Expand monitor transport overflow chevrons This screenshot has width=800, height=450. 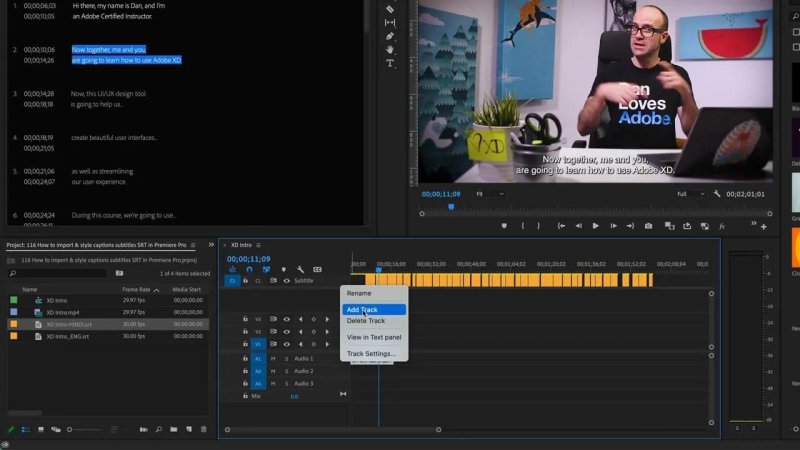click(x=754, y=224)
